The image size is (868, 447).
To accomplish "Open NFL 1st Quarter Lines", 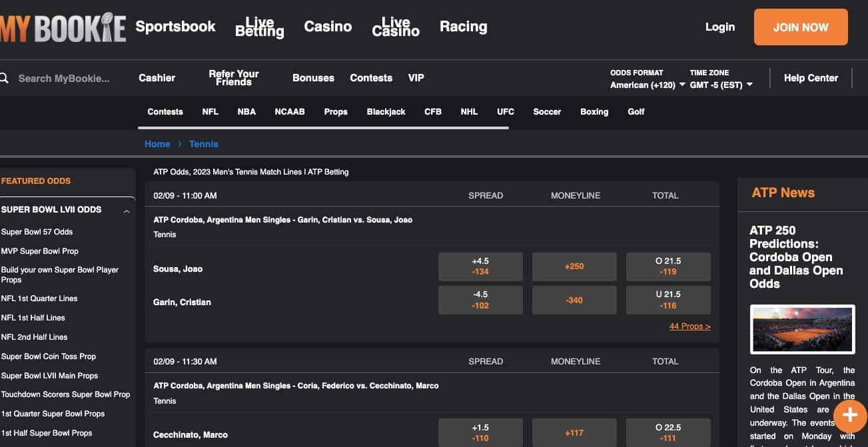I will point(39,298).
